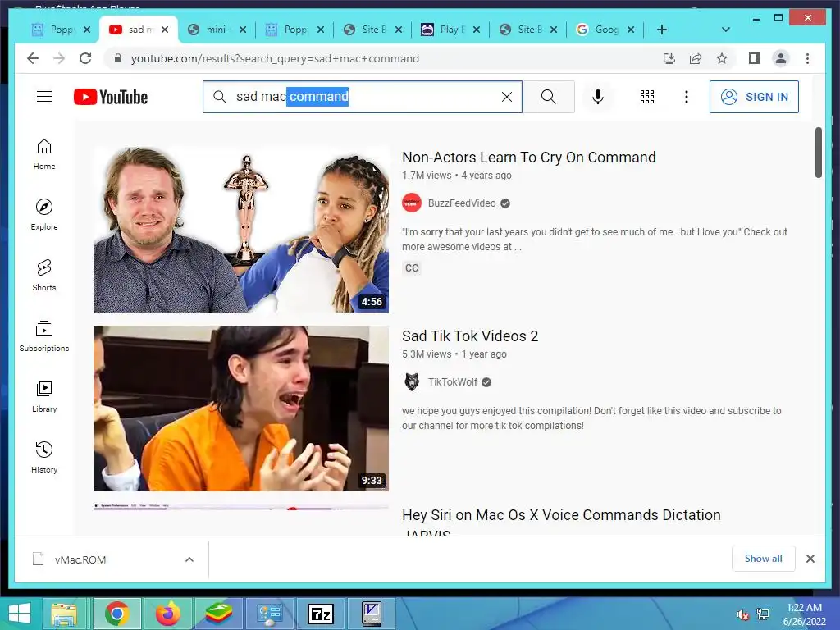Start voice search with microphone
840x630 pixels.
[598, 97]
